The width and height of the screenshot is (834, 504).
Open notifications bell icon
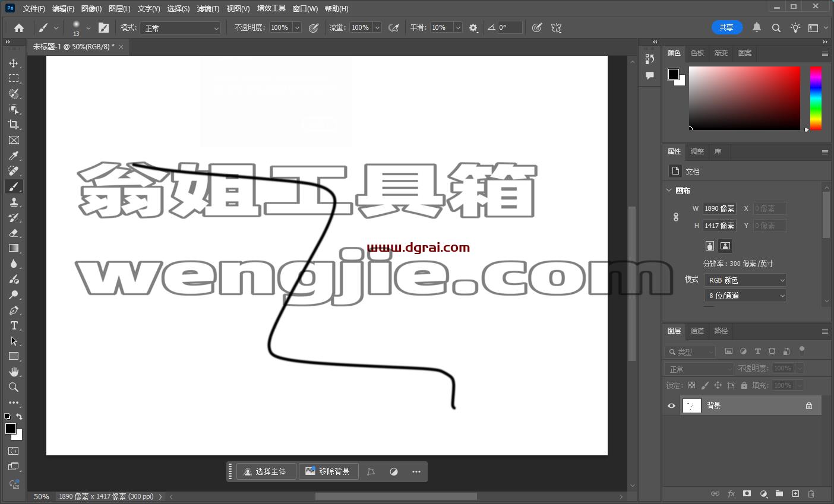(x=757, y=27)
